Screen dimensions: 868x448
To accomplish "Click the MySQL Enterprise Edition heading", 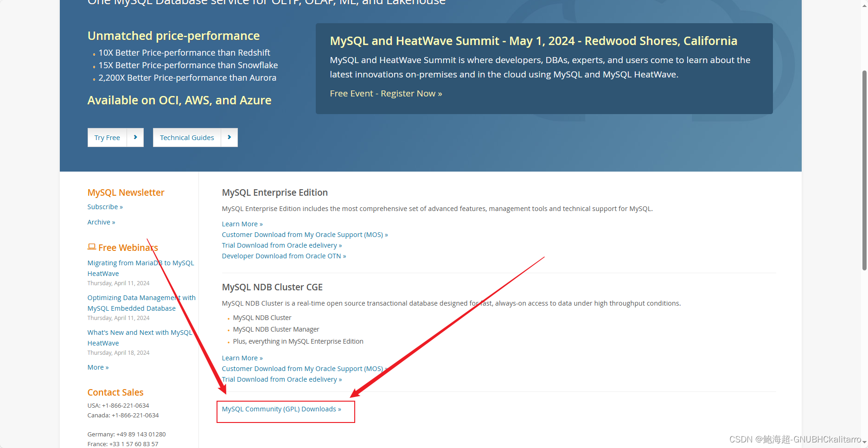I will (274, 192).
